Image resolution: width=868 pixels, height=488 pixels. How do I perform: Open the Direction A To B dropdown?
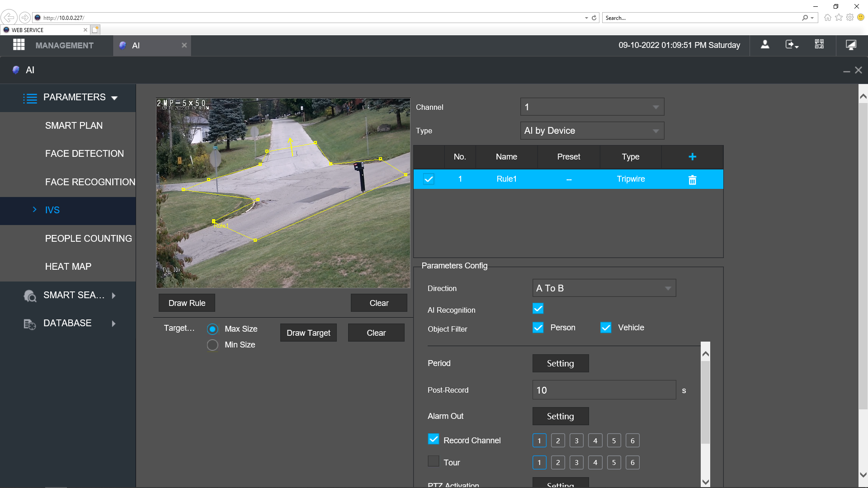[604, 288]
